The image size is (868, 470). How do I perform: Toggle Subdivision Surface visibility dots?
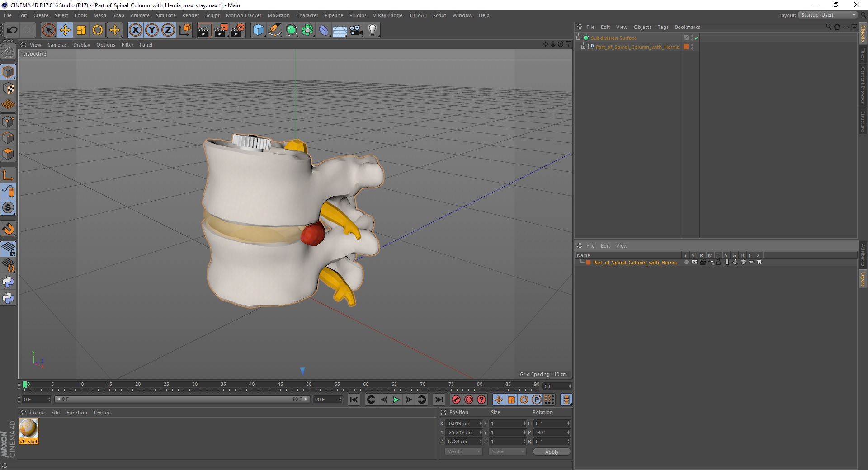click(692, 38)
